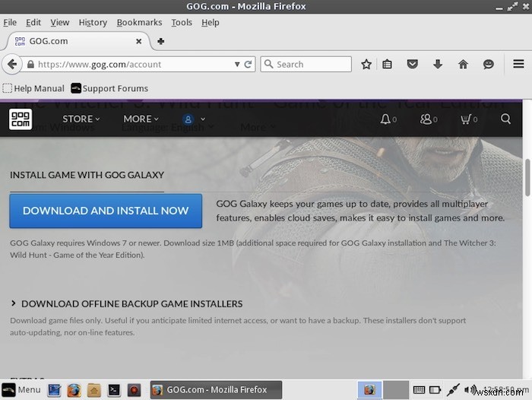Open the GOG account avatar menu
The image size is (532, 400).
coord(194,119)
